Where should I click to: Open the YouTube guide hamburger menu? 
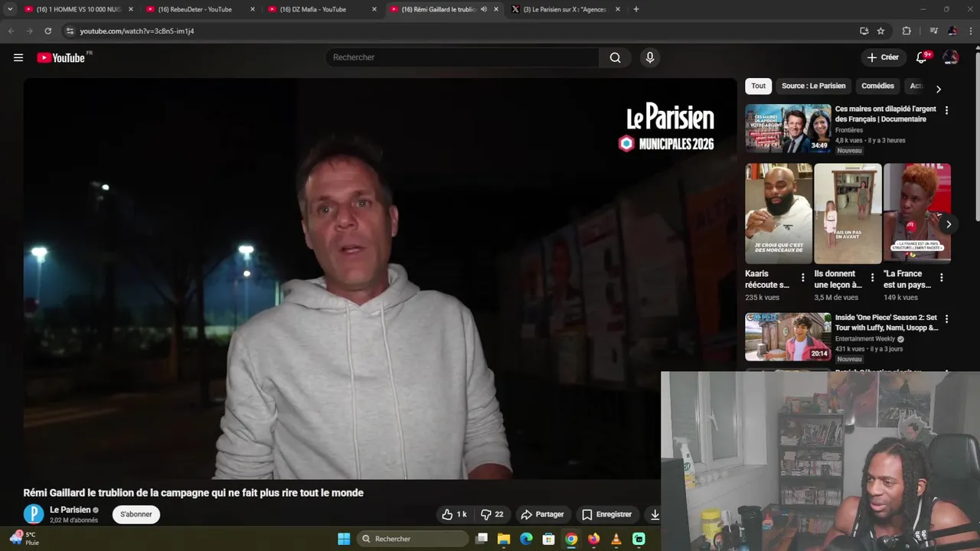click(x=18, y=57)
